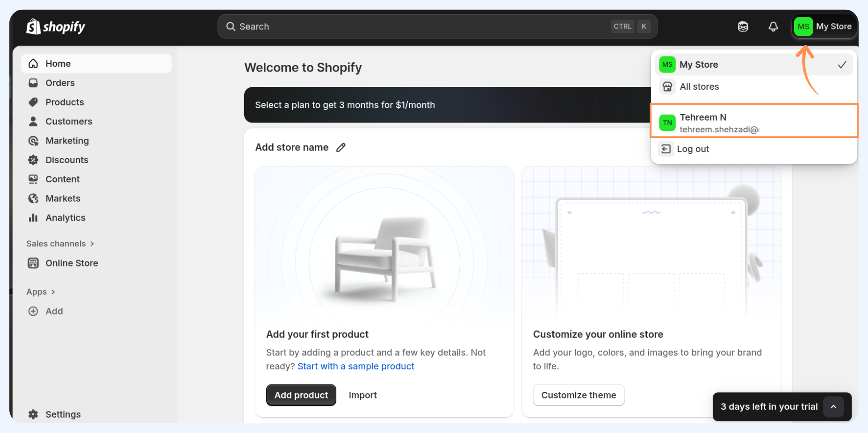868x433 pixels.
Task: Click the Customize your online store heading
Action: (x=598, y=334)
